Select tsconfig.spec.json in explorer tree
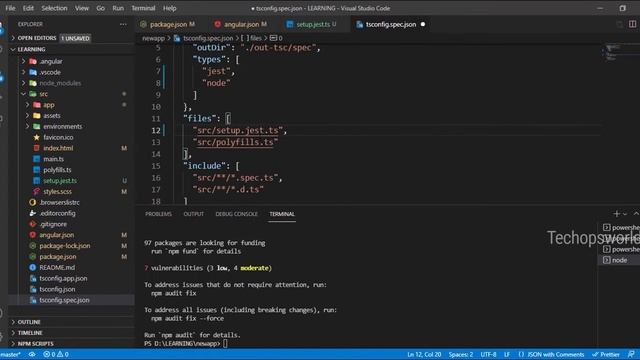This screenshot has height=360, width=640. pyautogui.click(x=64, y=300)
